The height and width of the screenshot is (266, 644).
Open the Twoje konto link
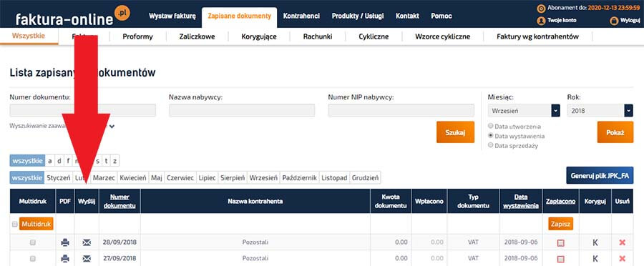click(x=562, y=20)
